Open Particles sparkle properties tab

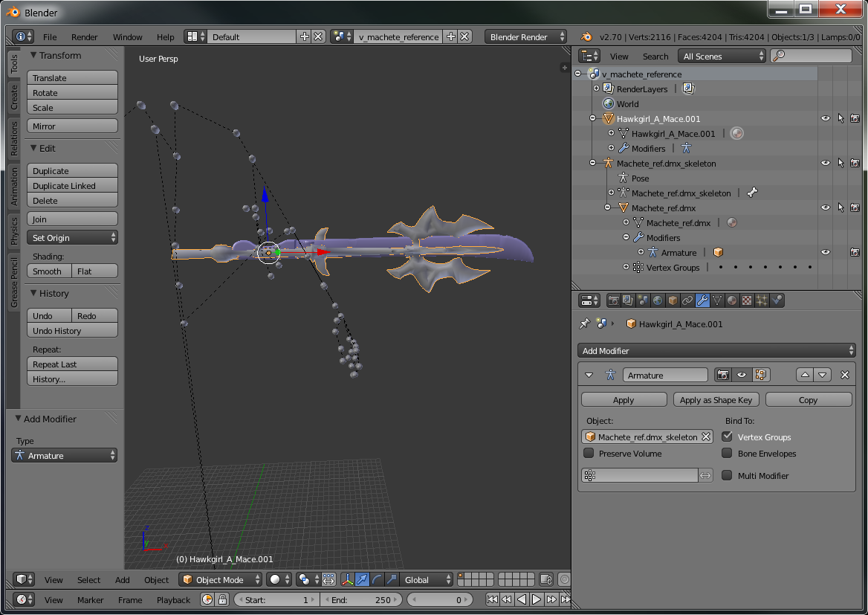pyautogui.click(x=762, y=300)
